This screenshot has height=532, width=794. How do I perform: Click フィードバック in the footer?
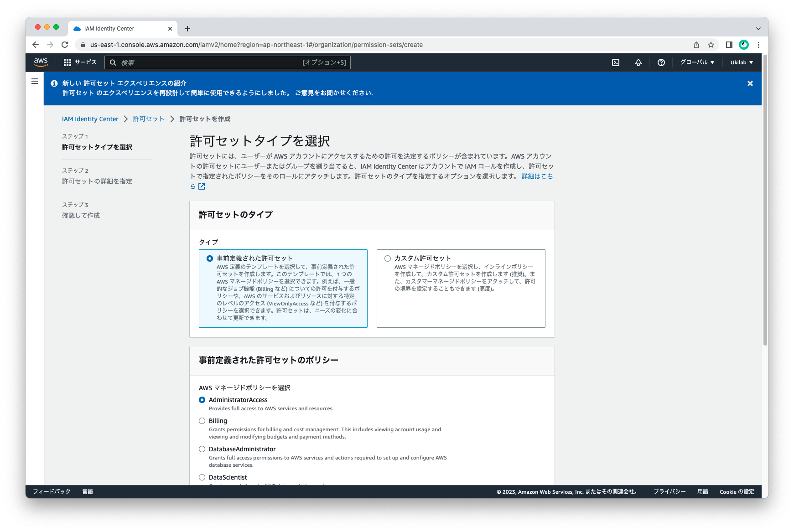52,491
